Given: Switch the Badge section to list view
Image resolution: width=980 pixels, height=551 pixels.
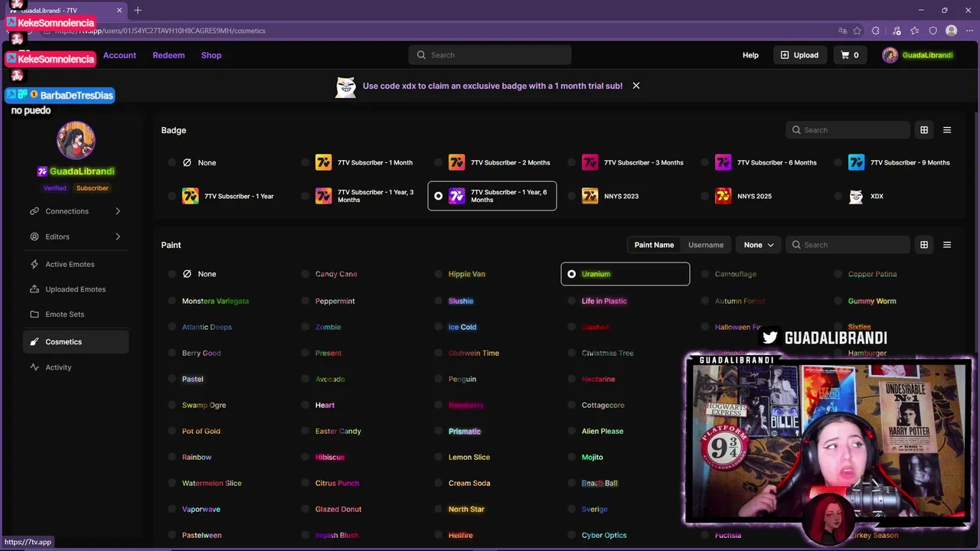Looking at the screenshot, I should click(x=947, y=130).
